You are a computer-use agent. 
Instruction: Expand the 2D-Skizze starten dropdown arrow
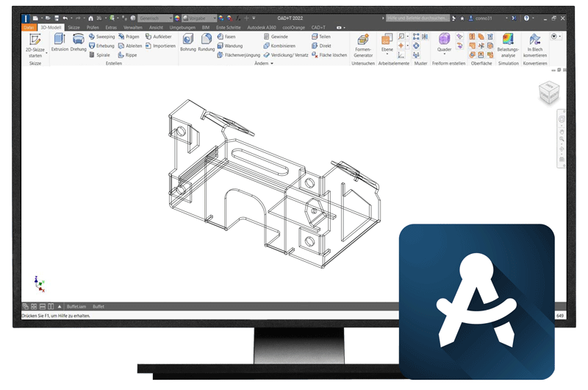[46, 53]
